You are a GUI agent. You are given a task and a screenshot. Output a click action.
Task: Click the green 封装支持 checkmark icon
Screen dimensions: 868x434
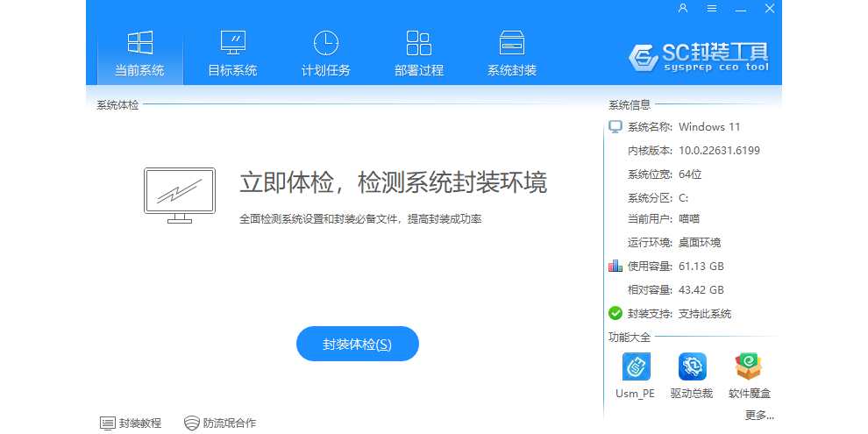pos(615,313)
